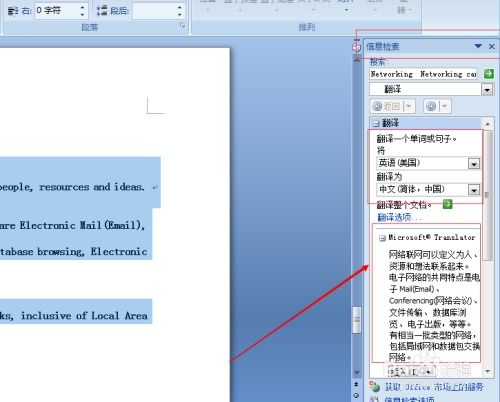Click the browse object circle below the scrollbar
Viewport: 500px width, 402px height.
(357, 395)
